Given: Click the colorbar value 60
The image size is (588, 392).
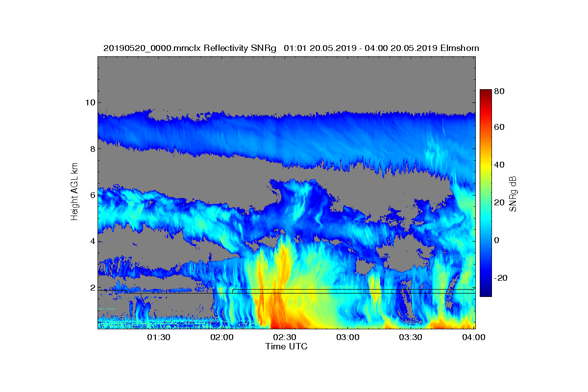Looking at the screenshot, I should pos(500,127).
